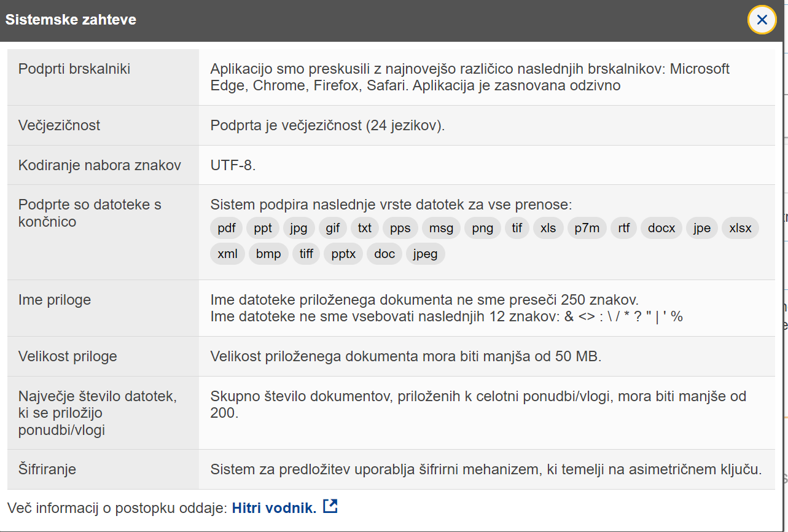Select the docx extension chip
The image size is (788, 532).
pyautogui.click(x=661, y=228)
